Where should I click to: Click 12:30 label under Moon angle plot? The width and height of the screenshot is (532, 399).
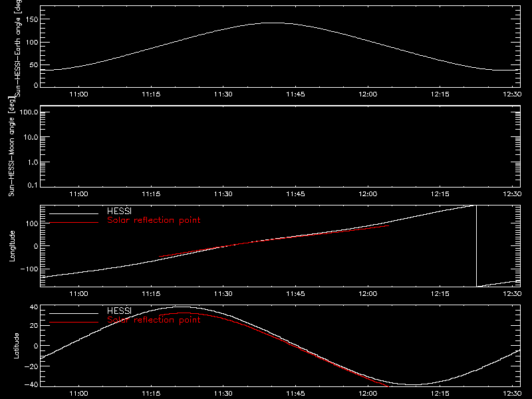(512, 194)
